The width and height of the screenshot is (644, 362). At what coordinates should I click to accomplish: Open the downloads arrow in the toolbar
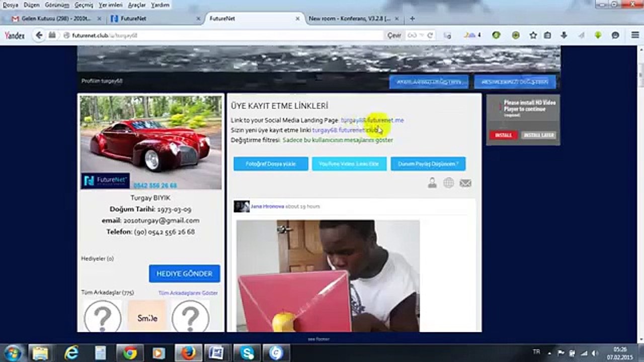563,35
